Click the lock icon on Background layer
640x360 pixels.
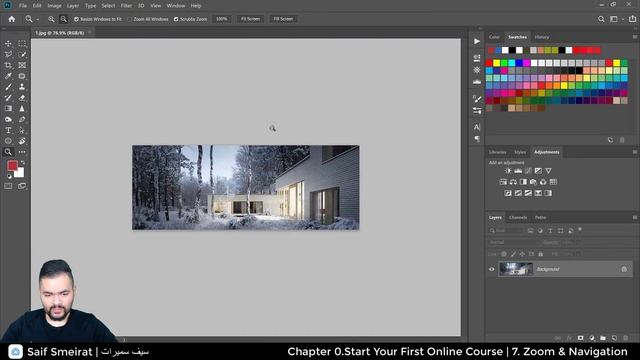[x=624, y=269]
